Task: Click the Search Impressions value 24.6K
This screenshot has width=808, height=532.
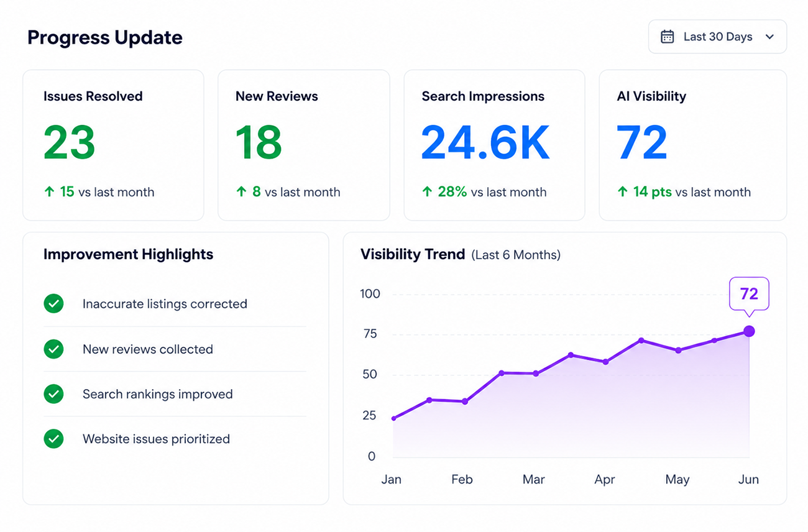Action: pyautogui.click(x=485, y=143)
